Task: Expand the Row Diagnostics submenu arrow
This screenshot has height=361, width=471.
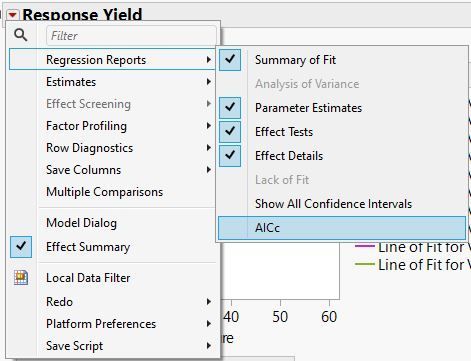Action: 209,148
